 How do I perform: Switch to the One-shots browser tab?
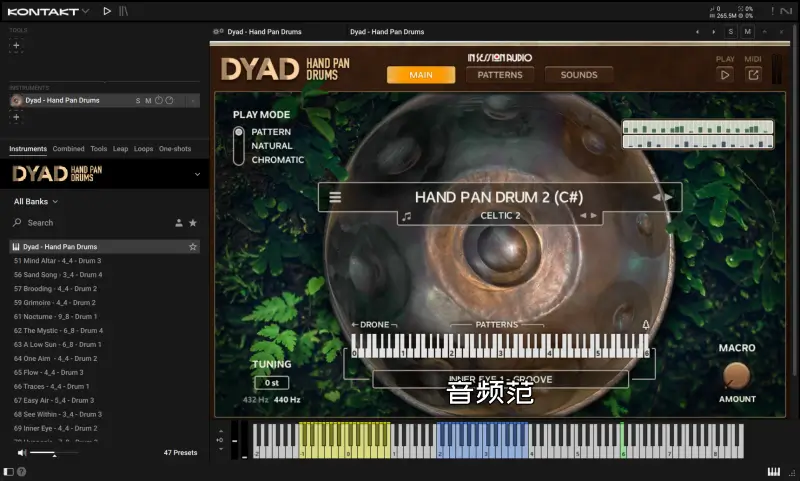[175, 149]
